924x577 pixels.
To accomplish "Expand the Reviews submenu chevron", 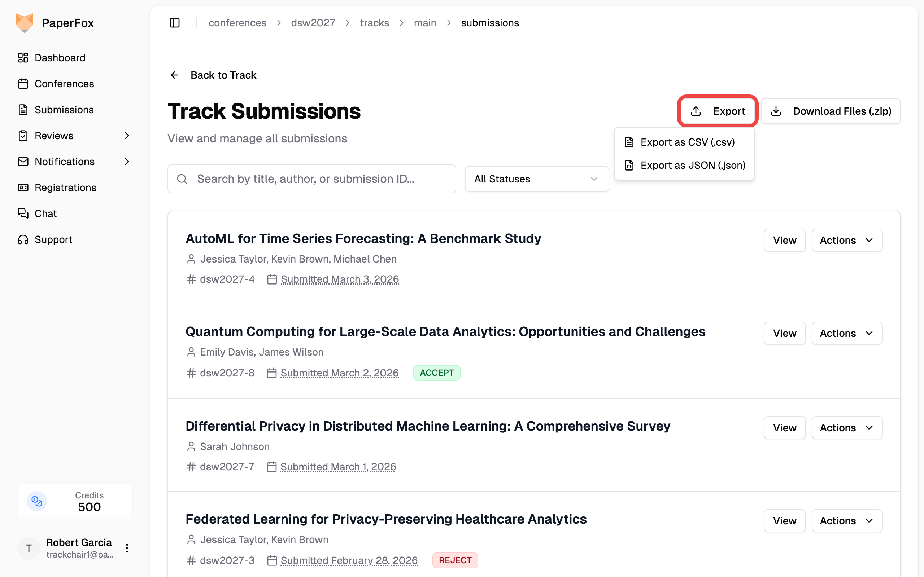I will tap(127, 136).
